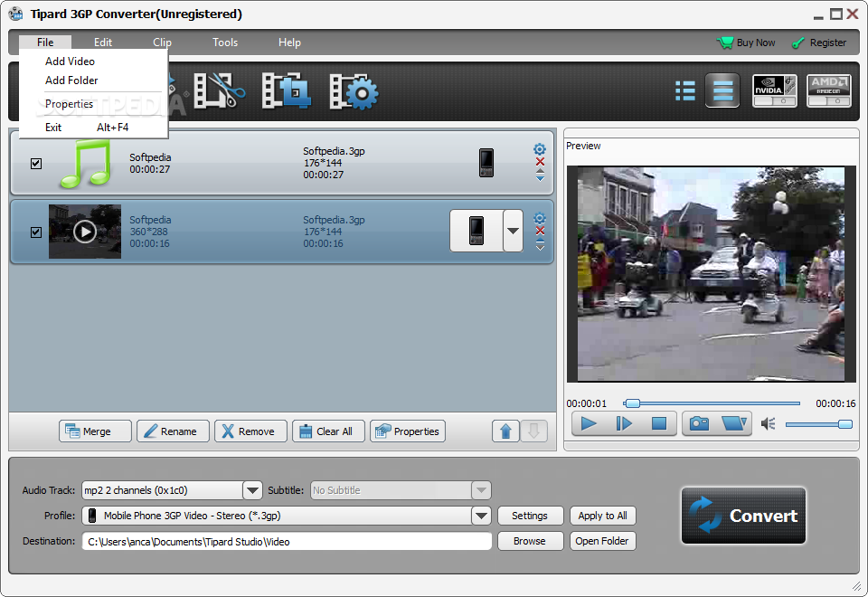Click the green music note thumbnail

pyautogui.click(x=86, y=164)
